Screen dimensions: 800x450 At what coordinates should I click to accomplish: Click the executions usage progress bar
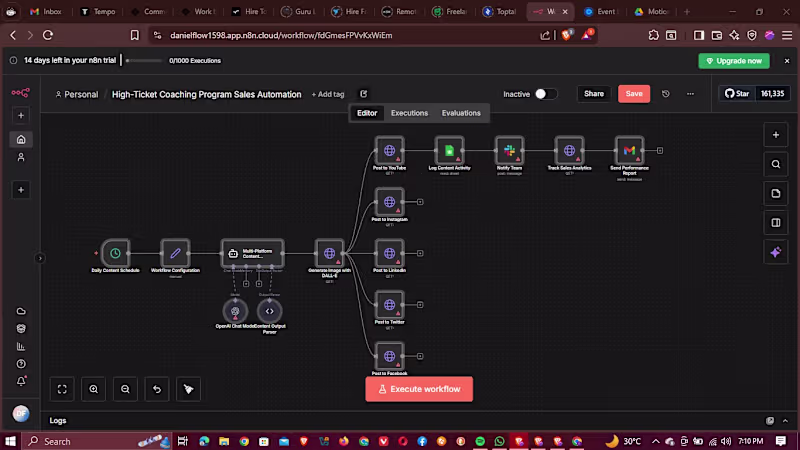tap(143, 61)
